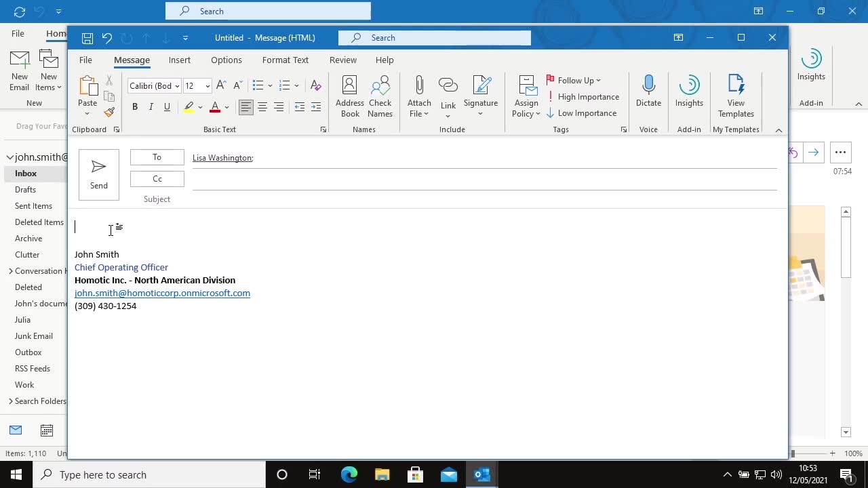This screenshot has height=488, width=868.
Task: Mark message as High Importance
Action: click(583, 97)
